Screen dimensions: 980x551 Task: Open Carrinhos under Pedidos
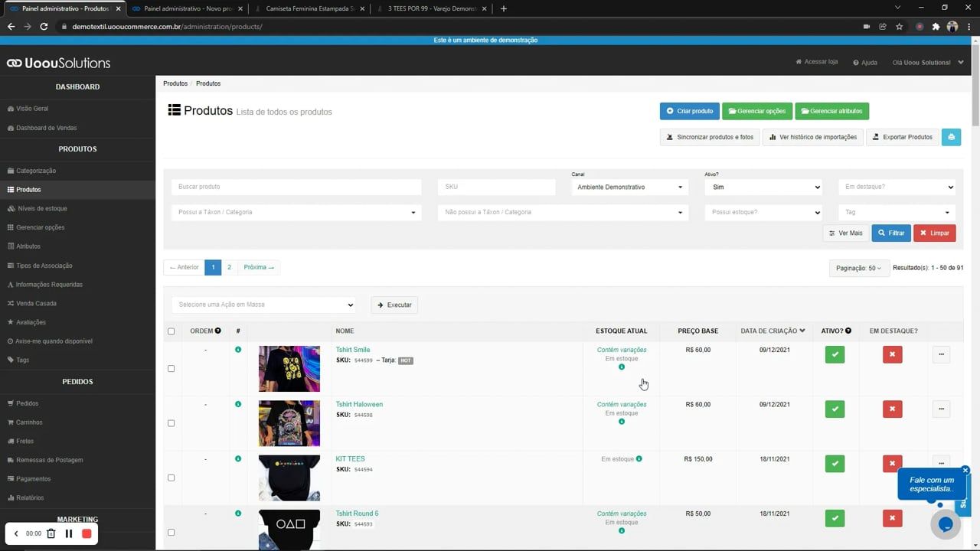click(31, 422)
